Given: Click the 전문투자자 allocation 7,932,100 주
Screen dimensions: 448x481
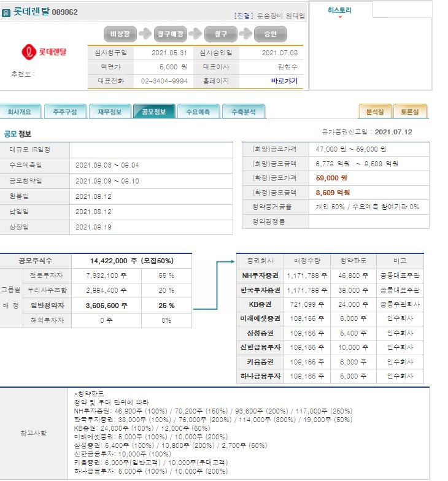Looking at the screenshot, I should 107,275.
